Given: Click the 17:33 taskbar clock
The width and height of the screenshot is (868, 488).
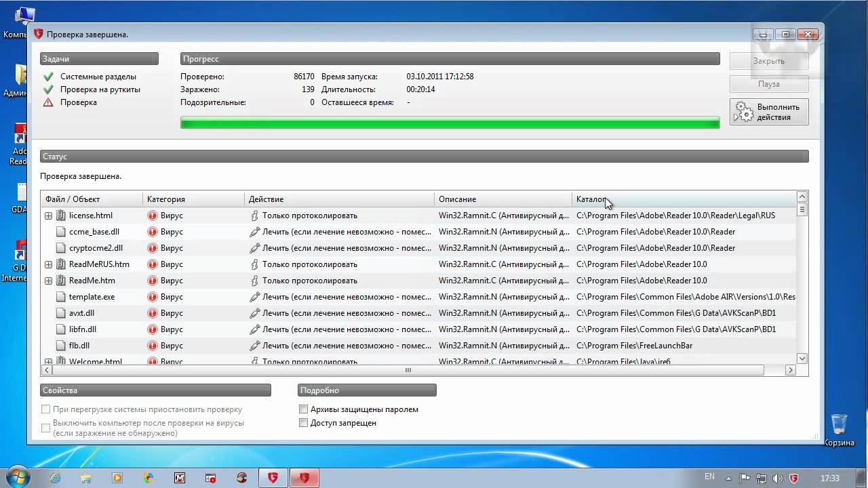Looking at the screenshot, I should [830, 478].
